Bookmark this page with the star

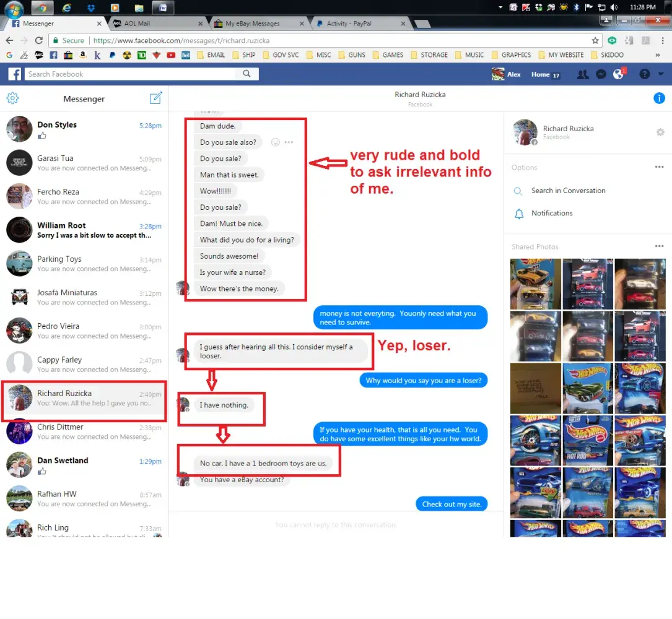595,40
